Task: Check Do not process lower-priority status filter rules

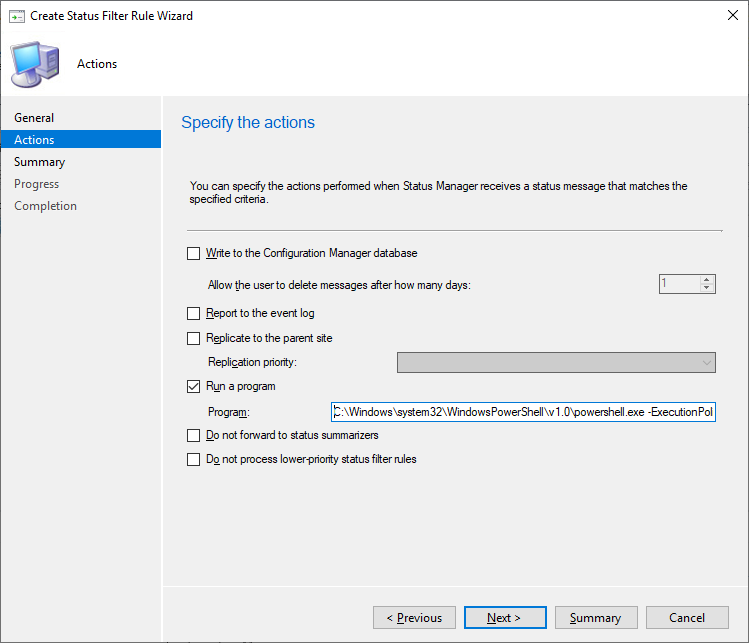Action: click(193, 459)
